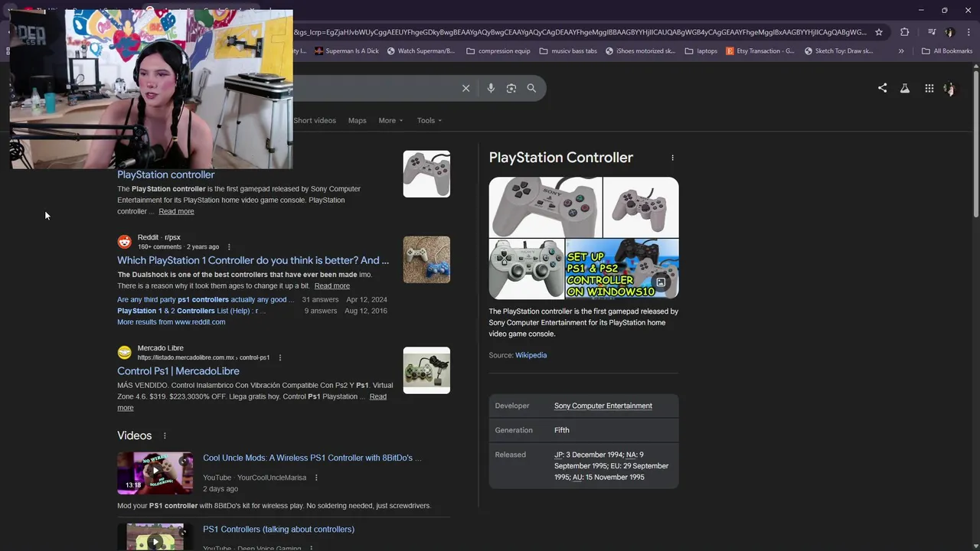Image resolution: width=980 pixels, height=551 pixels.
Task: Switch to the Short videos tab
Action: [315, 120]
